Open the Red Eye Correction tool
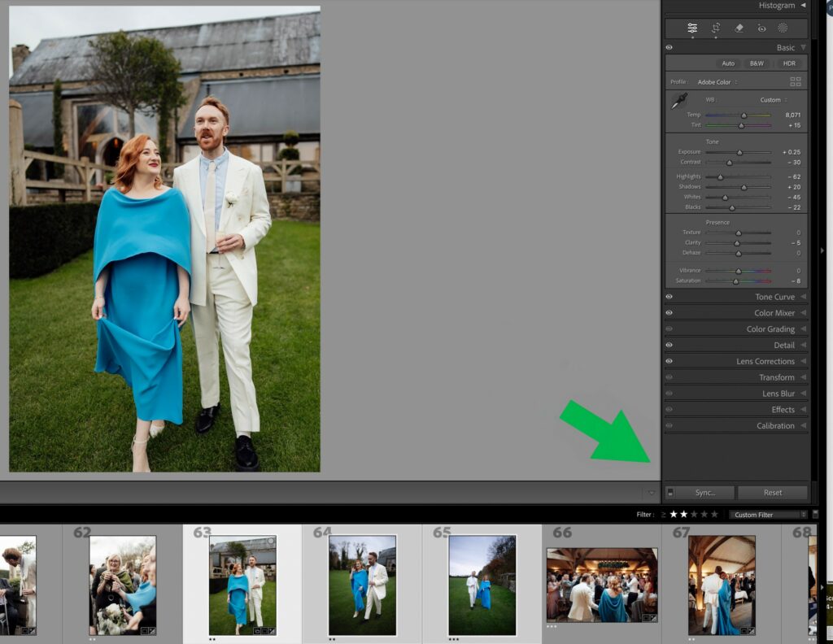The image size is (833, 644). click(x=761, y=28)
